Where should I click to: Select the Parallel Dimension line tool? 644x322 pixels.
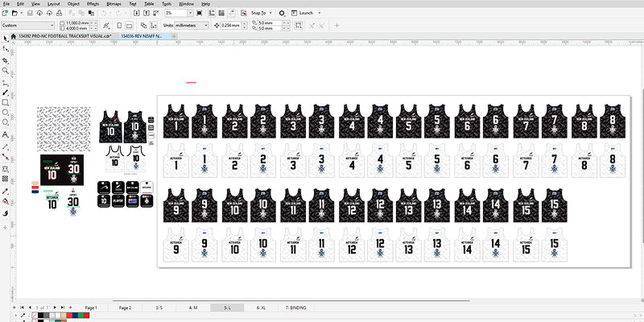pos(6,147)
